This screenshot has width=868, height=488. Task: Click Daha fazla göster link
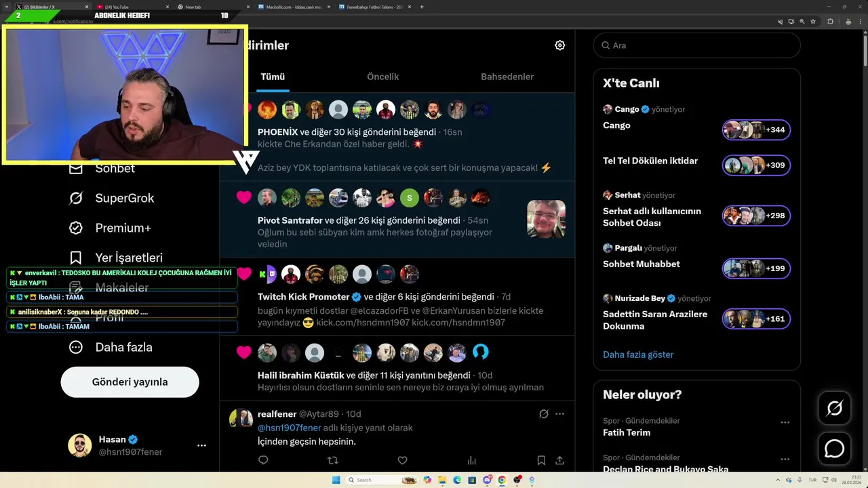[638, 354]
